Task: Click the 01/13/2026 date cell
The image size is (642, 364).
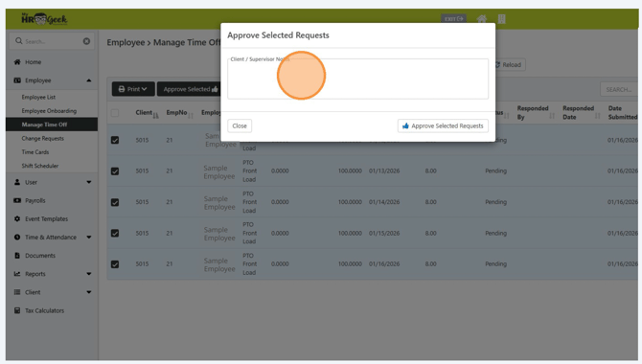Action: pos(384,171)
